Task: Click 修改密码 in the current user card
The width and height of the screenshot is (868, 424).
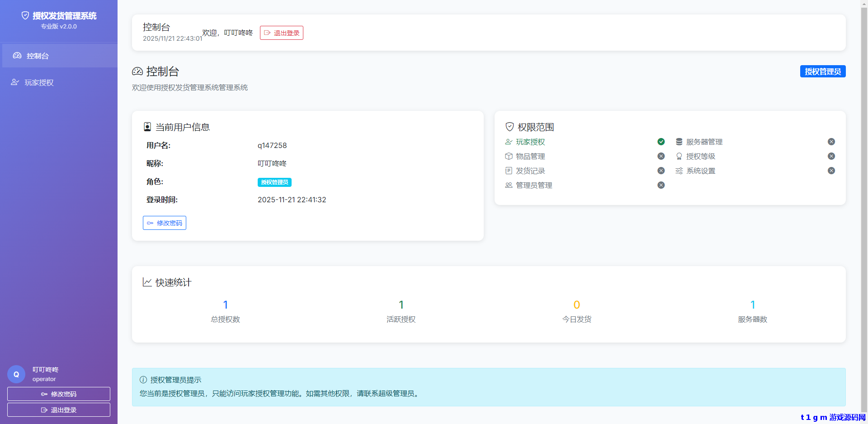Action: (164, 223)
